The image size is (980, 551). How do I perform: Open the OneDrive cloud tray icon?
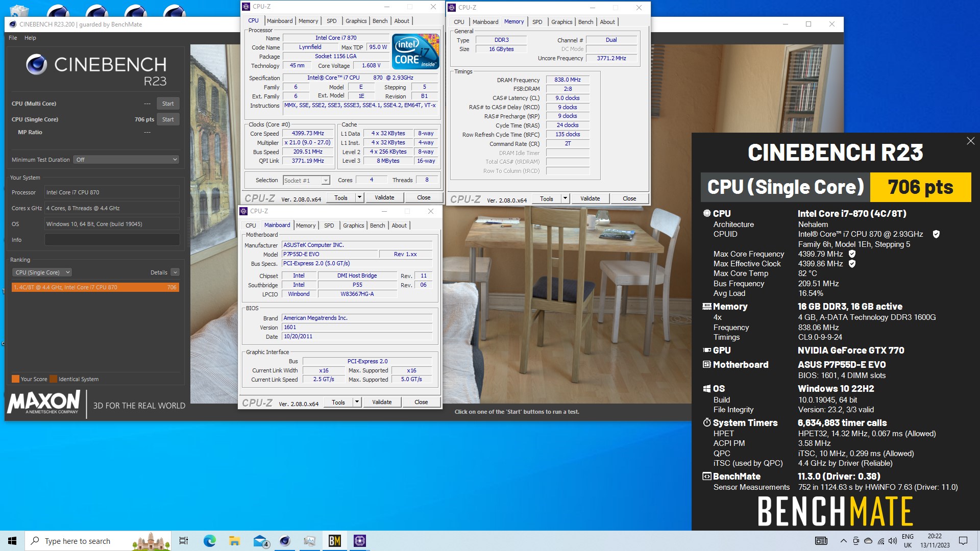point(868,541)
